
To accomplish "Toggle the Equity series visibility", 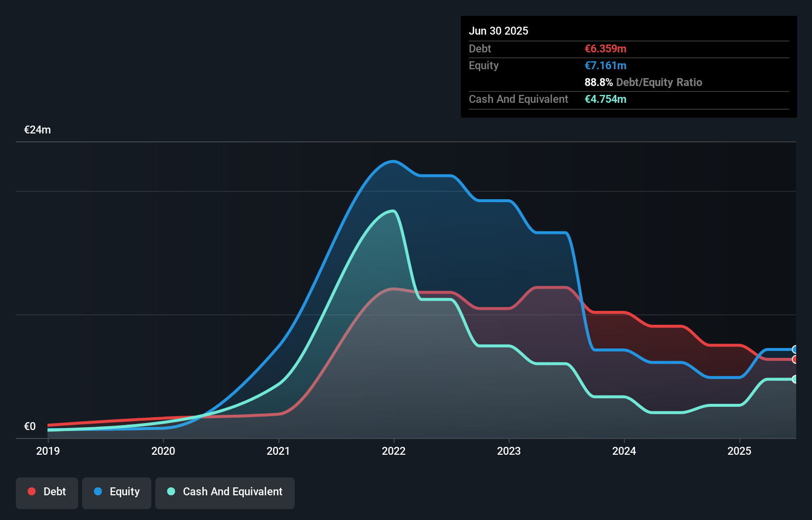I will coord(116,492).
